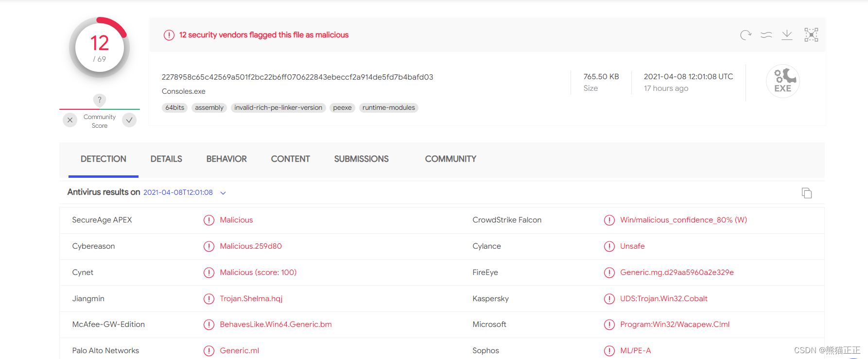Click the UDS:Trojan.Win32.Cobalt detection

point(664,299)
